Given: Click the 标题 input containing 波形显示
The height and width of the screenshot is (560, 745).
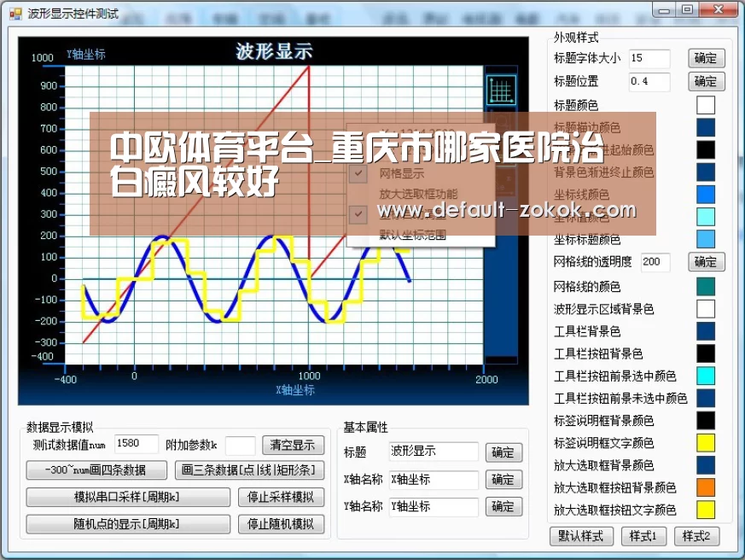Looking at the screenshot, I should [434, 451].
